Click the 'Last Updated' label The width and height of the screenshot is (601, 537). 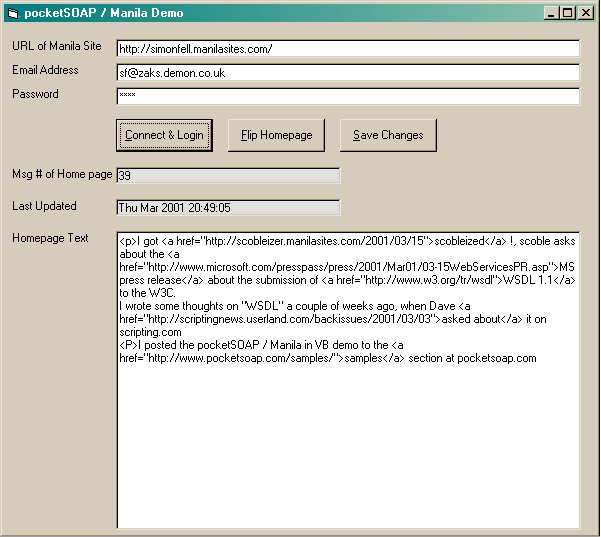point(44,206)
